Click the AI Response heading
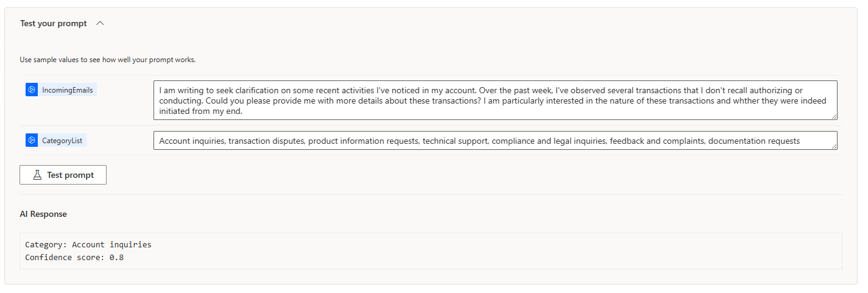The width and height of the screenshot is (868, 293). click(x=43, y=214)
